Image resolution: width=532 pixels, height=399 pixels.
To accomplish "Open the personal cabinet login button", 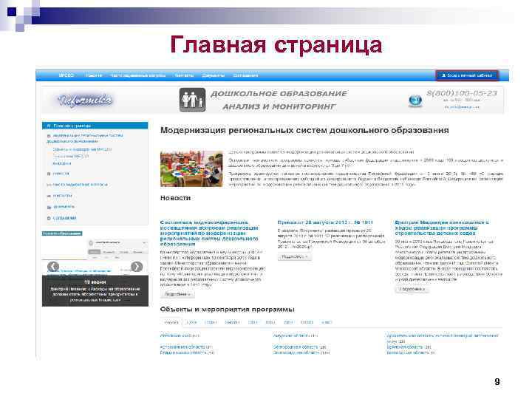I will pos(467,75).
